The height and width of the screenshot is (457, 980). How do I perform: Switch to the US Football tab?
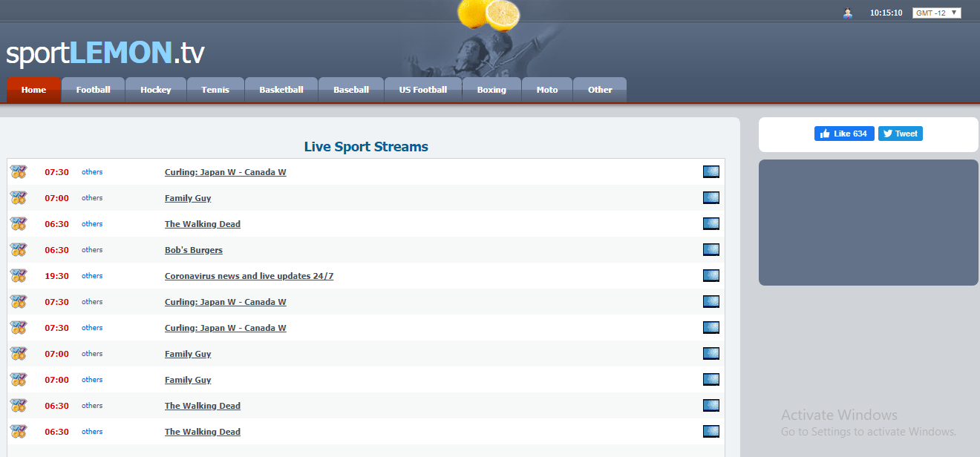pyautogui.click(x=423, y=90)
